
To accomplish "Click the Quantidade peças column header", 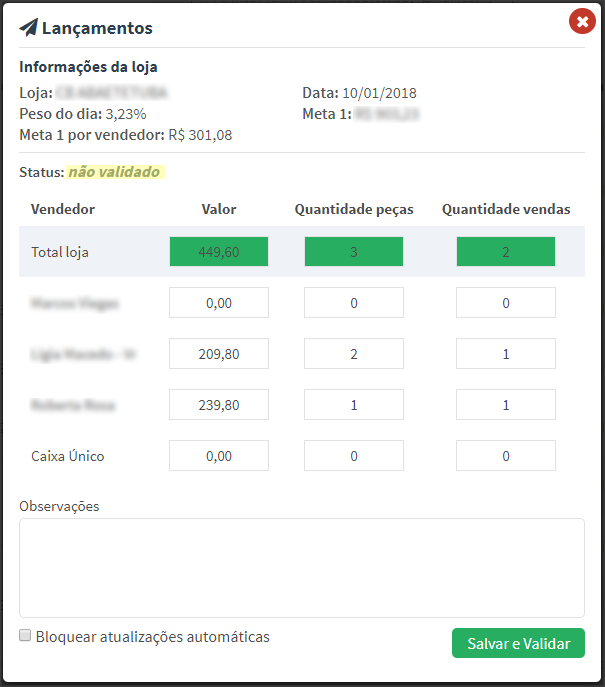I will point(354,209).
